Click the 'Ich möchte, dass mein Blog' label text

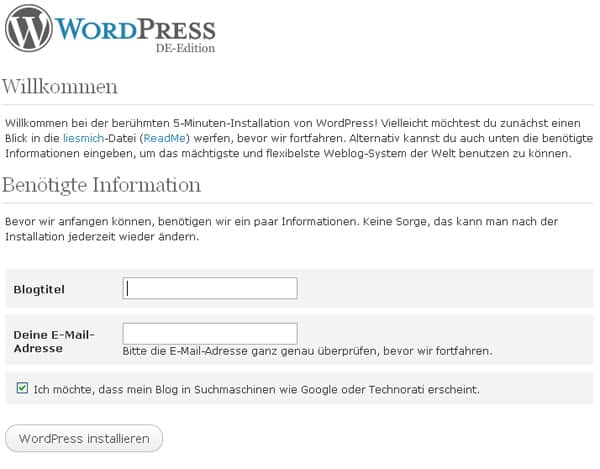256,390
